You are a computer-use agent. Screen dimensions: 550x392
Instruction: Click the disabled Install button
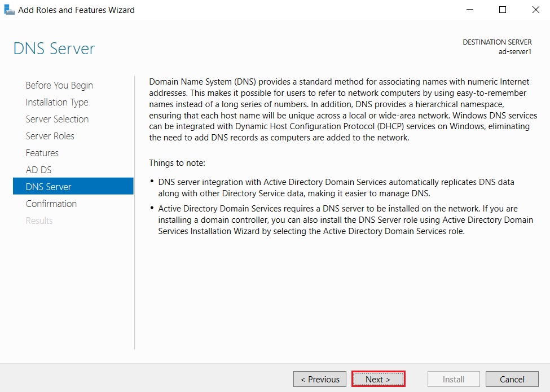click(x=453, y=378)
